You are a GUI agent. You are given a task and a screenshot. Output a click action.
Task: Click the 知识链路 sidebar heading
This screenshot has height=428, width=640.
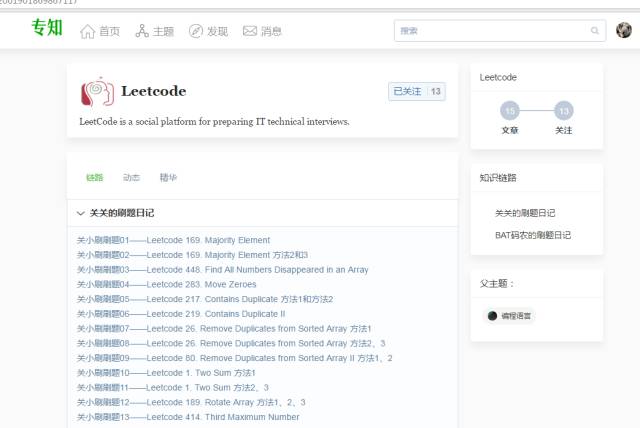[x=498, y=177]
